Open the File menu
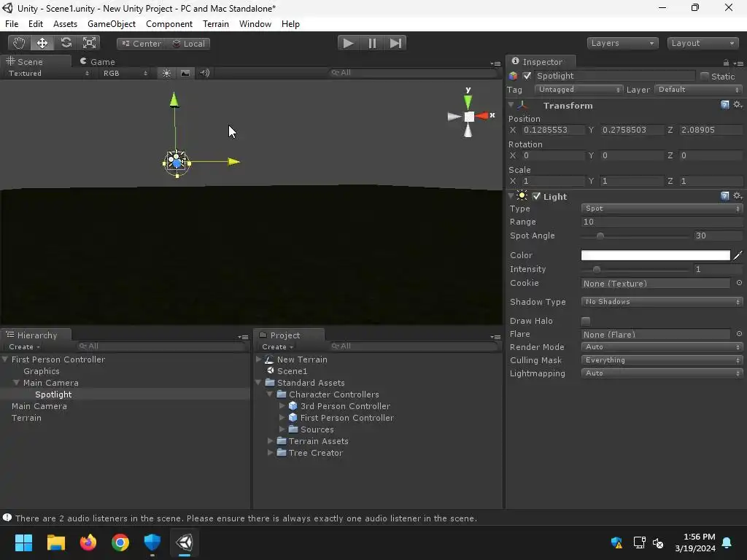 click(12, 24)
